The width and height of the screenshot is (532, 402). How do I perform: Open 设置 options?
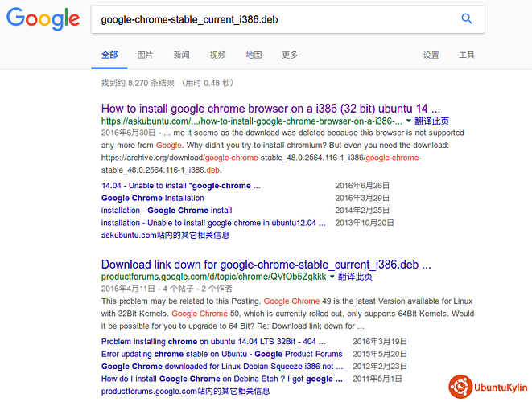[x=431, y=55]
